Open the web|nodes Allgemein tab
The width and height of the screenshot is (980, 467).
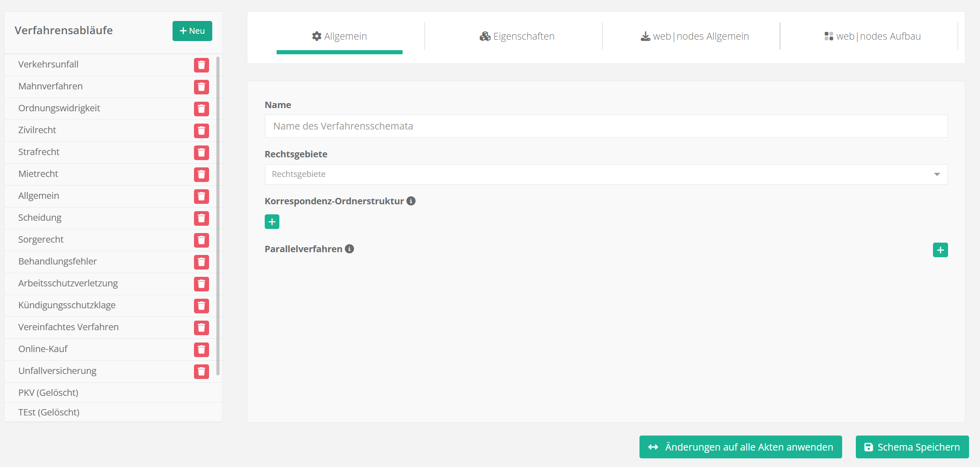694,36
